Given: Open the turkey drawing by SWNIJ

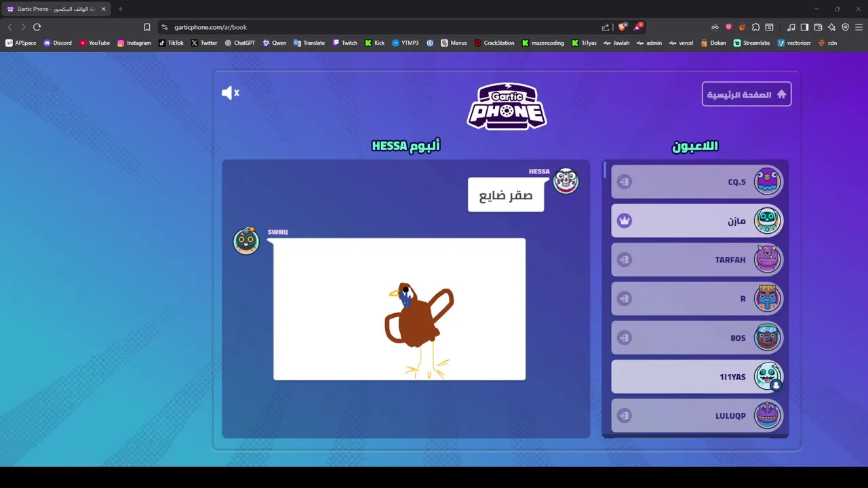Looking at the screenshot, I should 399,309.
